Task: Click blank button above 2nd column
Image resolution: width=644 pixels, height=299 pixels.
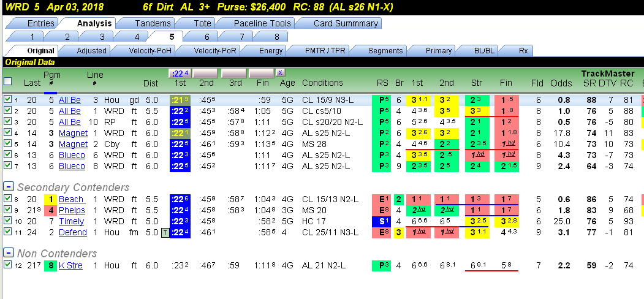Action: 205,74
